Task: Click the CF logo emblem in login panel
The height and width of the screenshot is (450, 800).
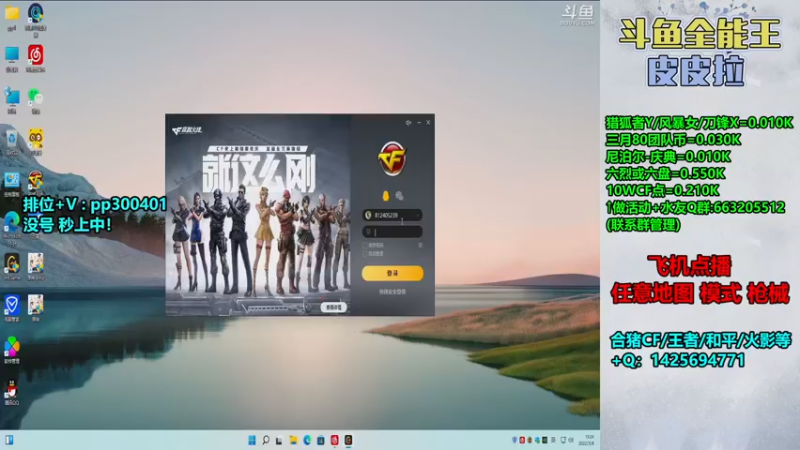Action: [392, 159]
